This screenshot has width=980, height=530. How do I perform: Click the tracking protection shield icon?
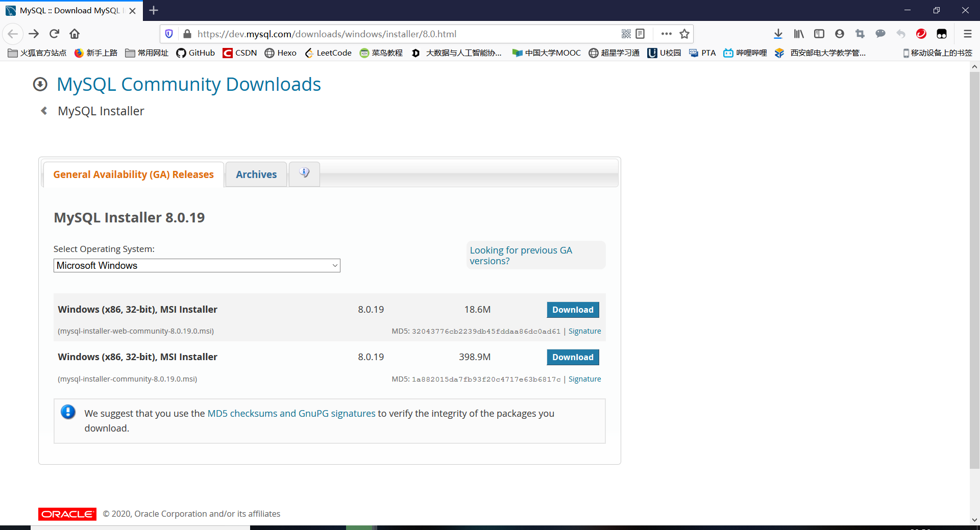169,34
